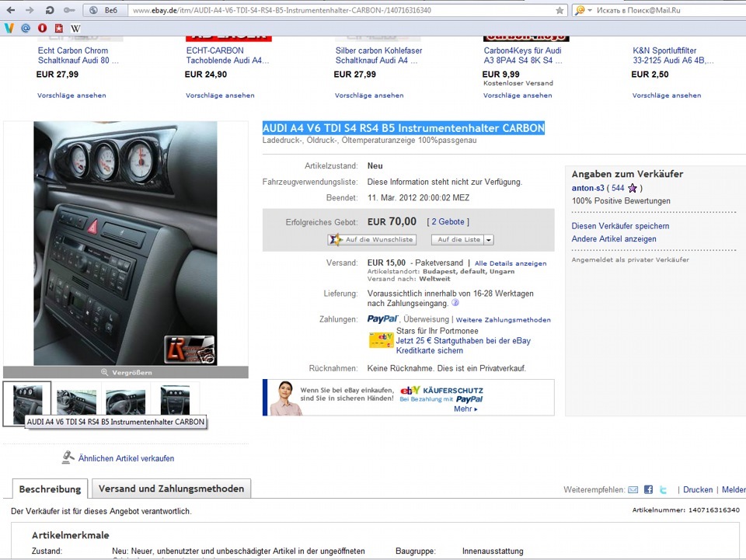
Task: Open the search engine selector icon
Action: tap(580, 10)
